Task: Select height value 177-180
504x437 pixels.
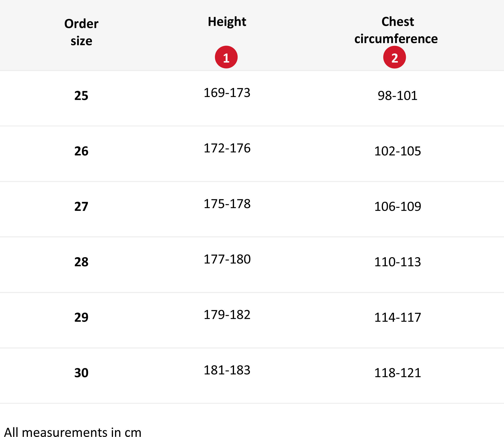Action: pos(227,259)
